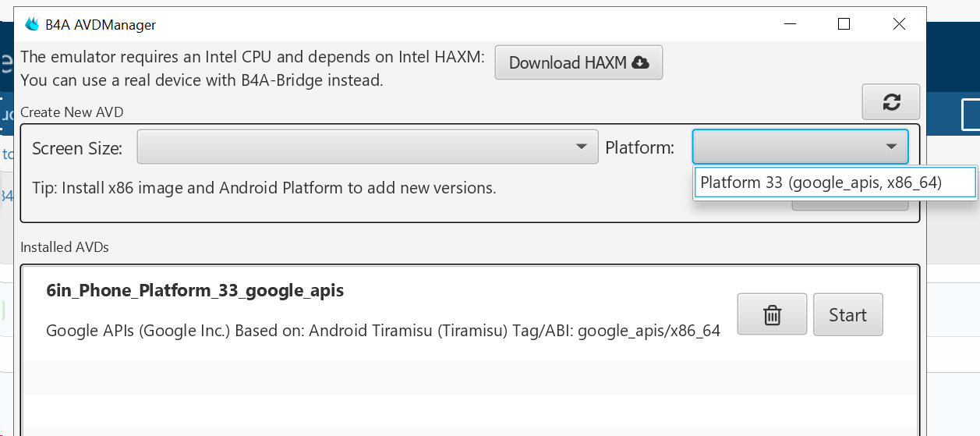Click the Platform label
Image resolution: width=980 pixels, height=436 pixels.
pos(639,148)
